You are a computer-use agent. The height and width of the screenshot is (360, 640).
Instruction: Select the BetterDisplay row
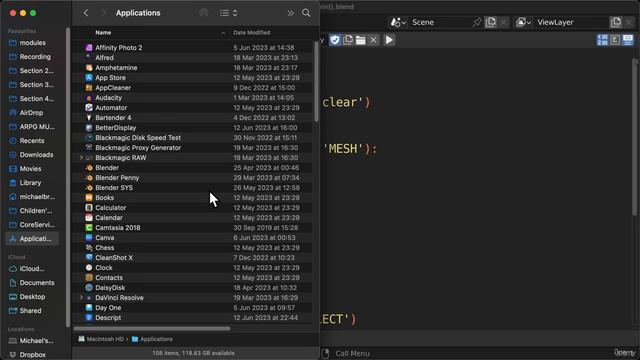pos(193,128)
